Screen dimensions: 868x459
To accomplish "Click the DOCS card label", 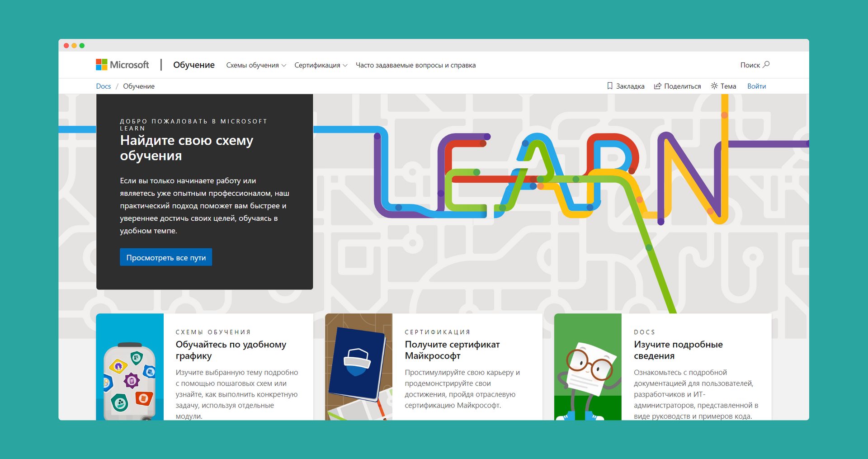I will click(x=644, y=332).
